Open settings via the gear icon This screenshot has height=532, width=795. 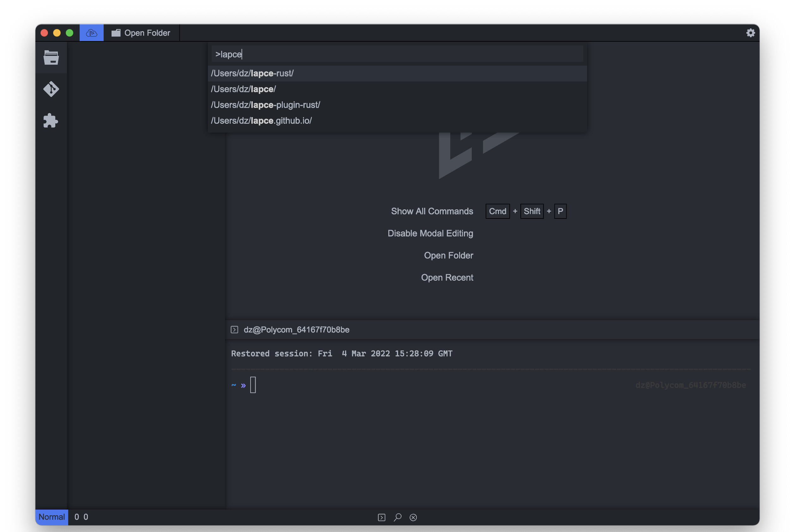click(750, 33)
